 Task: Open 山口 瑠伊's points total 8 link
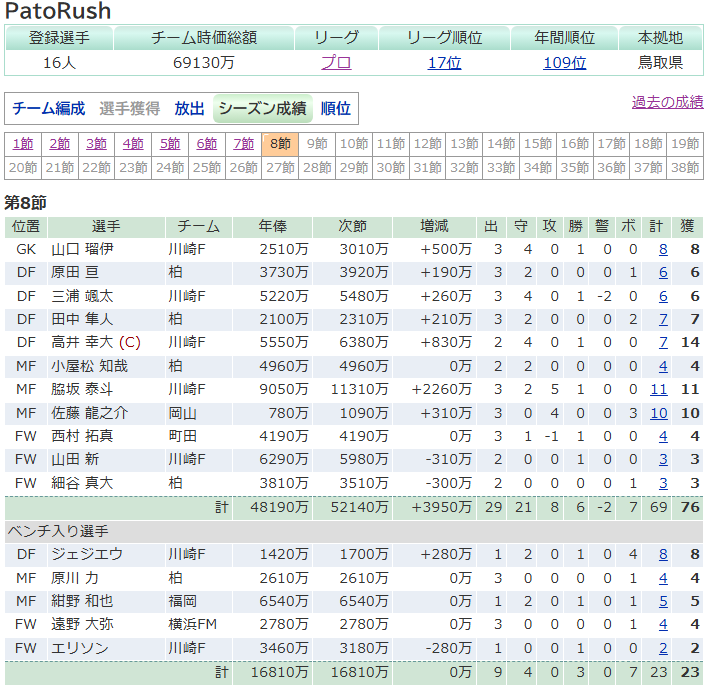coord(663,249)
